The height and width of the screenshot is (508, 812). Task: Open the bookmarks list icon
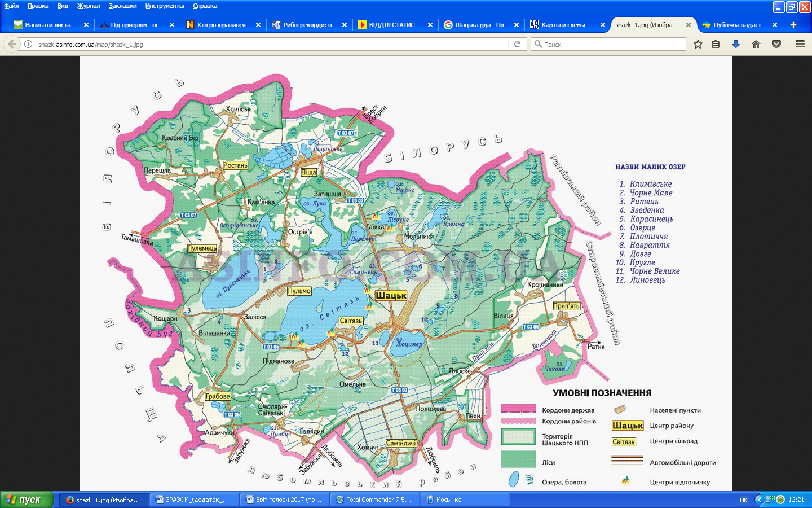716,44
